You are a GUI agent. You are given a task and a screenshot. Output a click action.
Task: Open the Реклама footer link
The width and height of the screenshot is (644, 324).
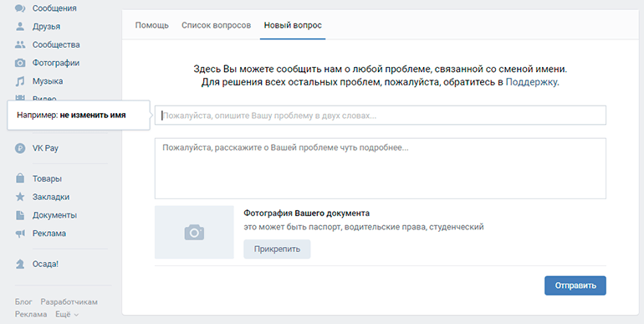(31, 314)
